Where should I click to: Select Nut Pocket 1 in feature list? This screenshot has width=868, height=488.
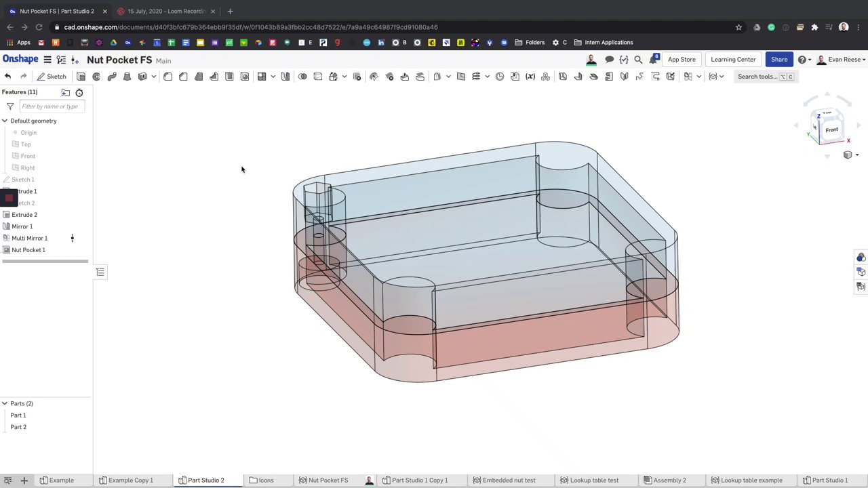[28, 250]
